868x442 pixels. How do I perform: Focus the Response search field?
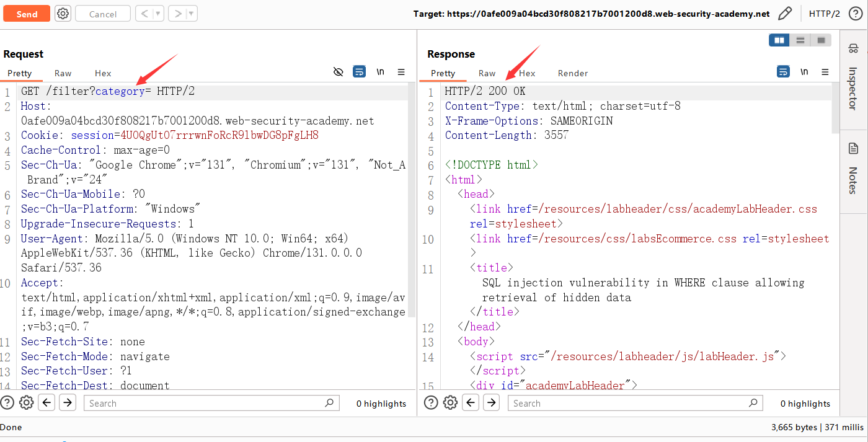(x=635, y=403)
